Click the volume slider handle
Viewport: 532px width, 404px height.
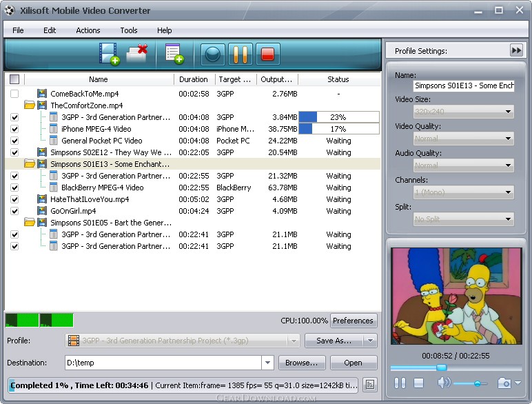(x=478, y=383)
